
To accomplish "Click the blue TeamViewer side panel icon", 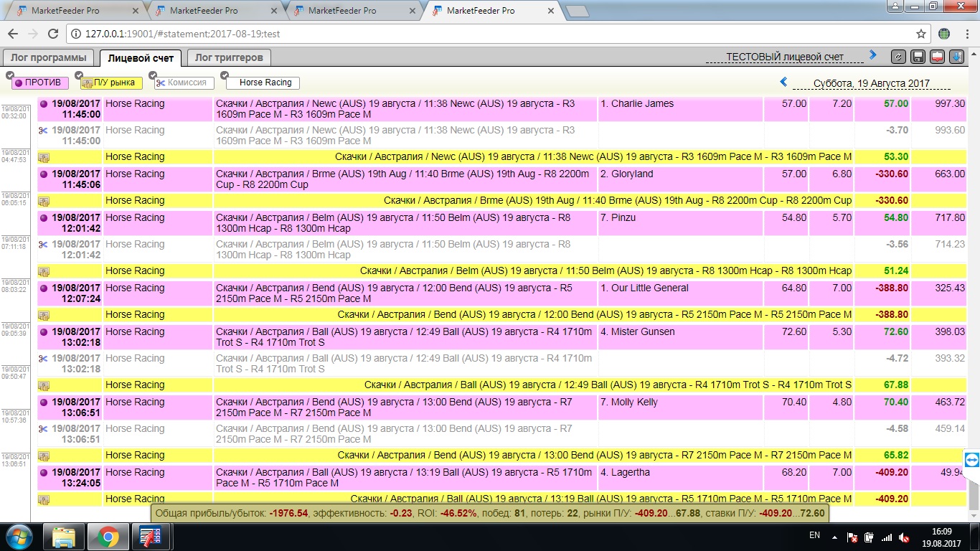I will (x=971, y=460).
